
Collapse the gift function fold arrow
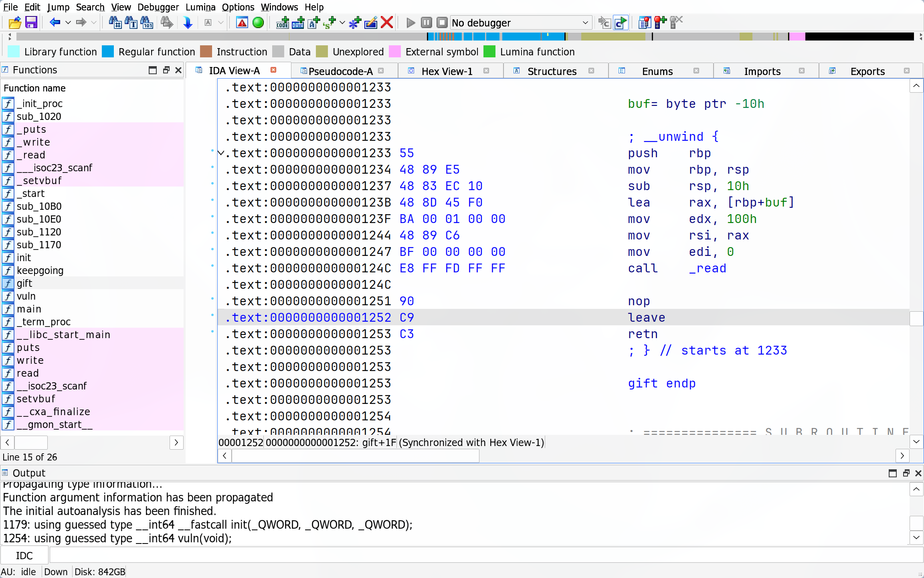click(x=221, y=153)
